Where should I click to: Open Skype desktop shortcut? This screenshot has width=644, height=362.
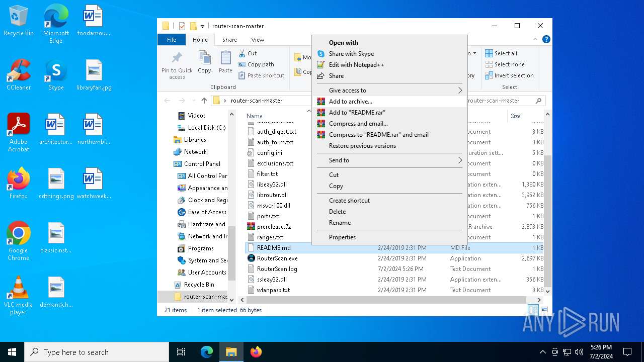click(56, 75)
